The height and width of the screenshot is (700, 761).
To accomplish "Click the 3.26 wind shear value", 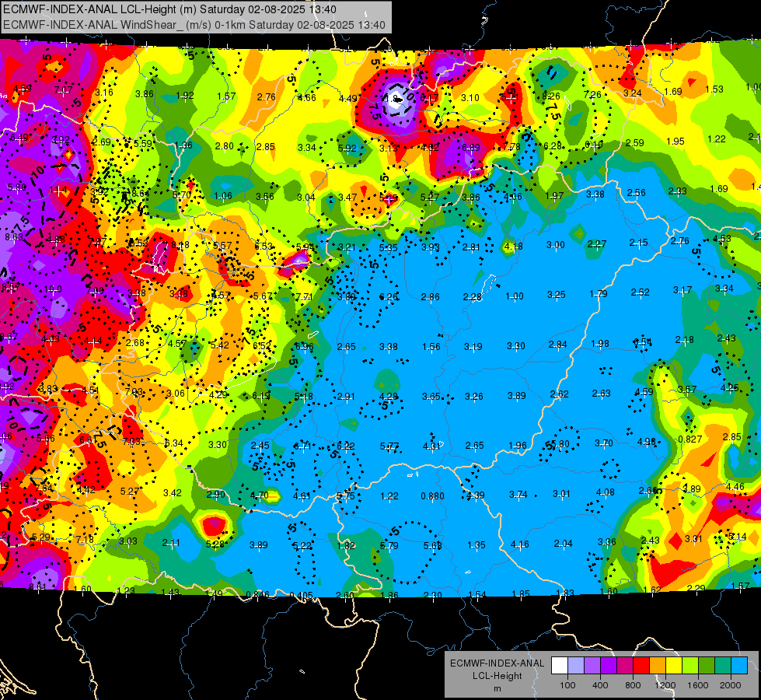I will coord(473,397).
